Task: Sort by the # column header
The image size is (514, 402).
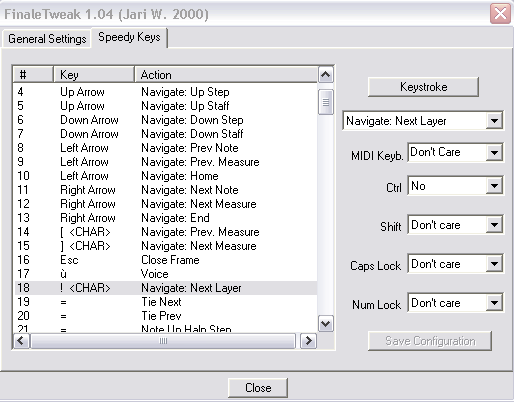Action: [33, 75]
